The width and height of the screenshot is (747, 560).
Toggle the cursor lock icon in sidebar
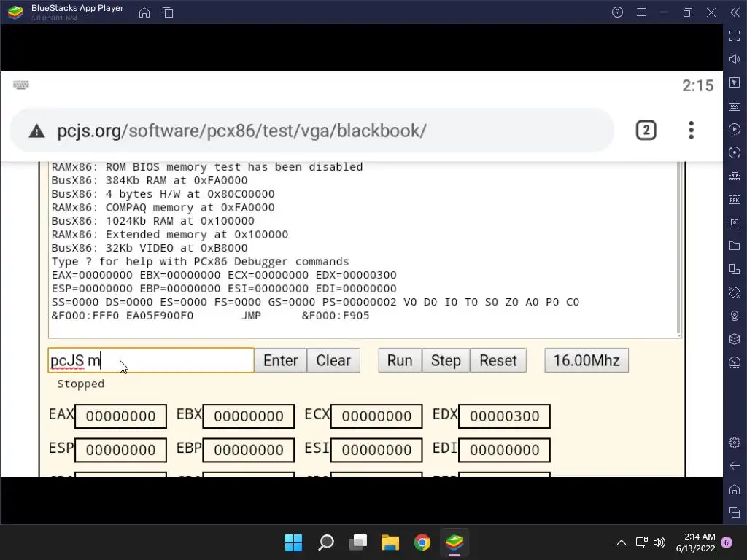coord(735,82)
